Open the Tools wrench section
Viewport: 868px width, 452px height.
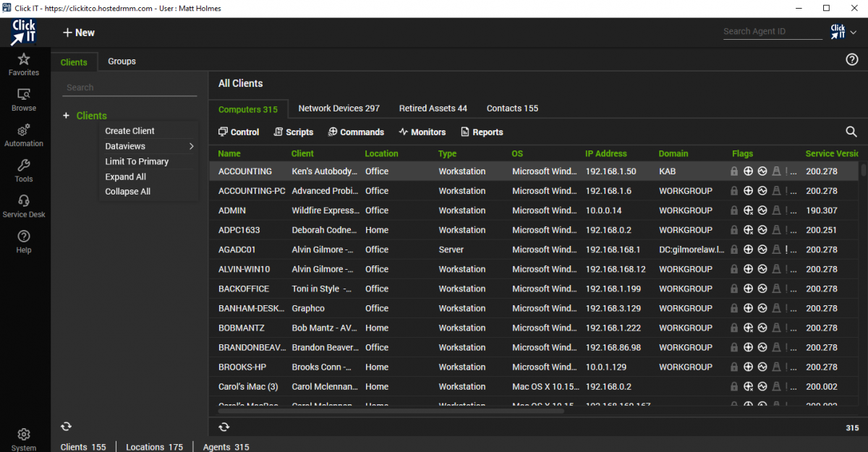coord(24,171)
